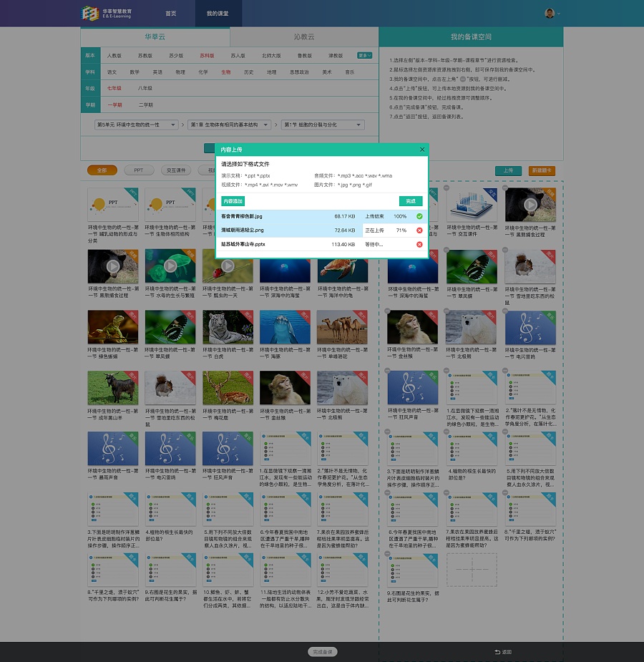This screenshot has width=644, height=662.
Task: Open the user avatar in the header
Action: coord(550,13)
